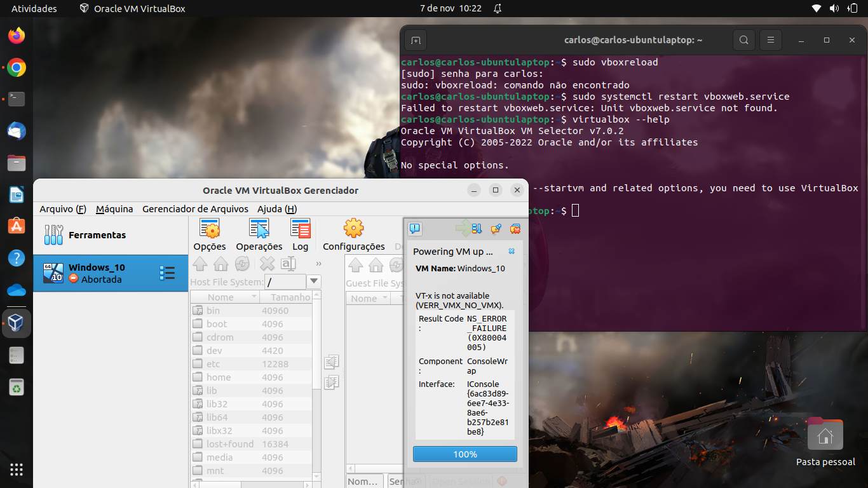
Task: Open host Nome column header dropdown
Action: pyautogui.click(x=254, y=297)
